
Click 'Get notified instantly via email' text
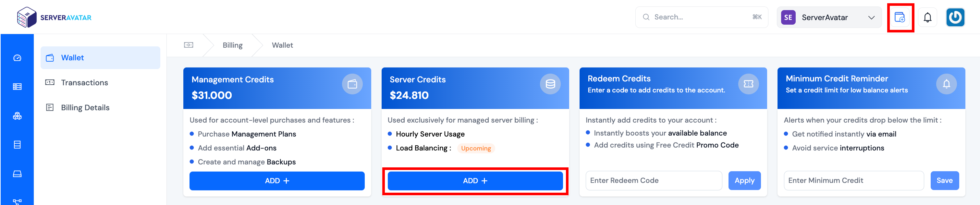[844, 134]
